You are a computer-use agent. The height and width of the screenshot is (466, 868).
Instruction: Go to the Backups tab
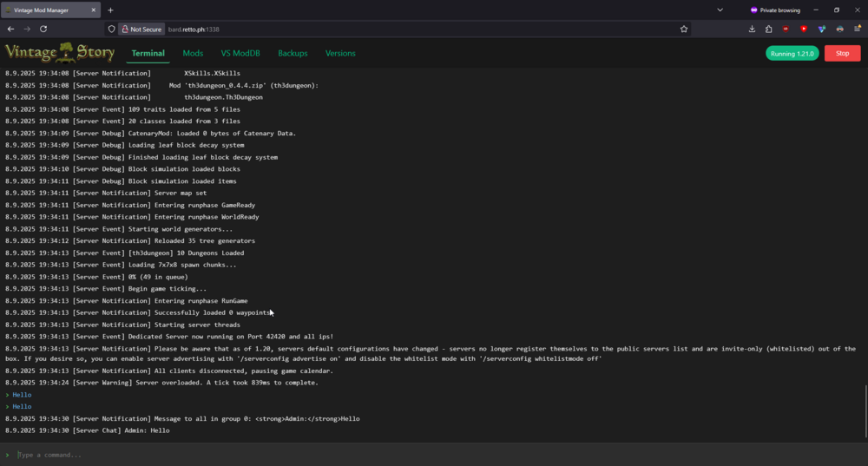(x=293, y=53)
